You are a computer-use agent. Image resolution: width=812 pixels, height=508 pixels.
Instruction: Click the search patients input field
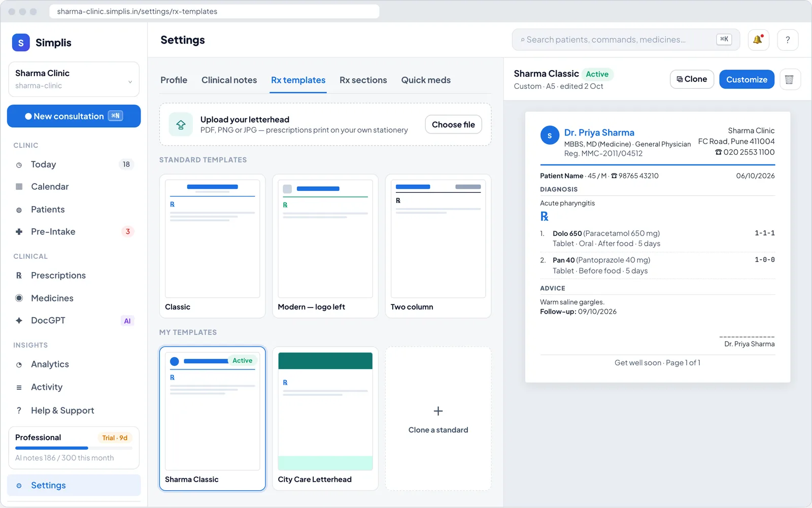tap(626, 40)
